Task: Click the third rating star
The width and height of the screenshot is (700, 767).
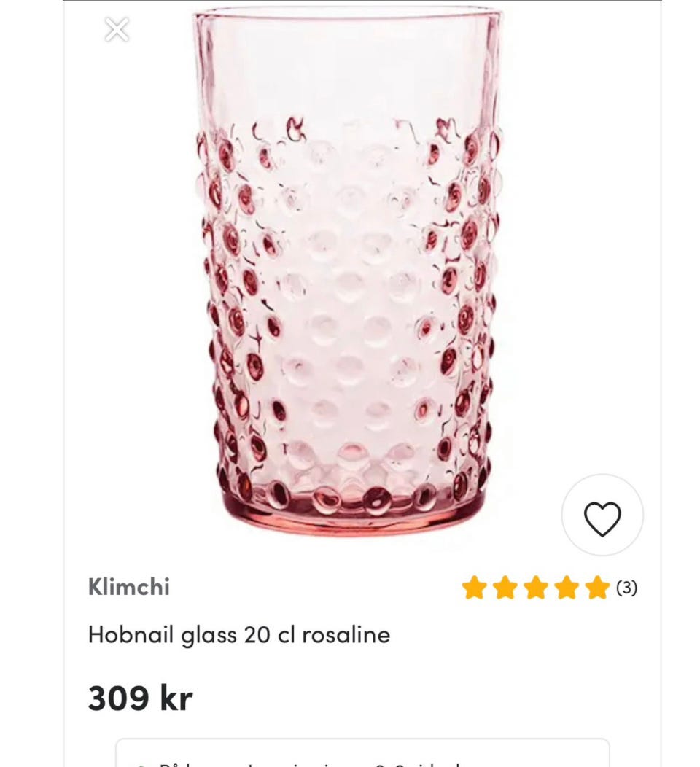Action: (x=535, y=588)
